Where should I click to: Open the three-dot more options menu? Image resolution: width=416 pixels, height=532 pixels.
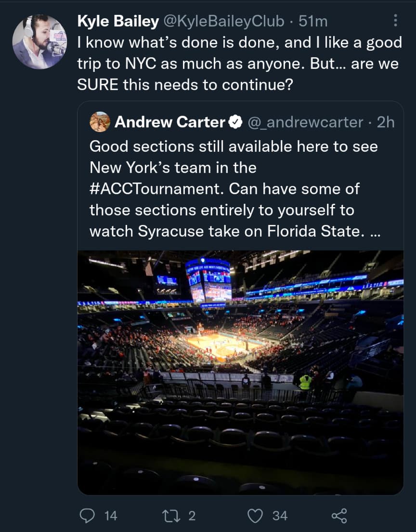(395, 20)
